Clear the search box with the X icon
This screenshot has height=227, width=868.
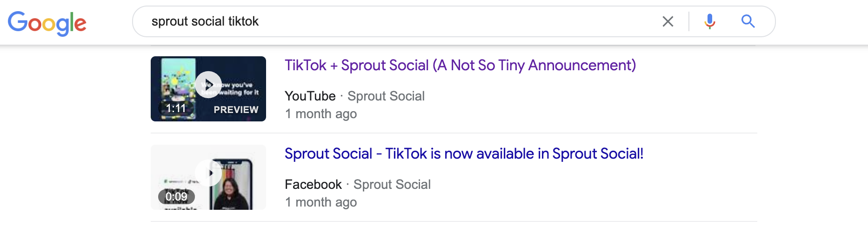coord(668,21)
